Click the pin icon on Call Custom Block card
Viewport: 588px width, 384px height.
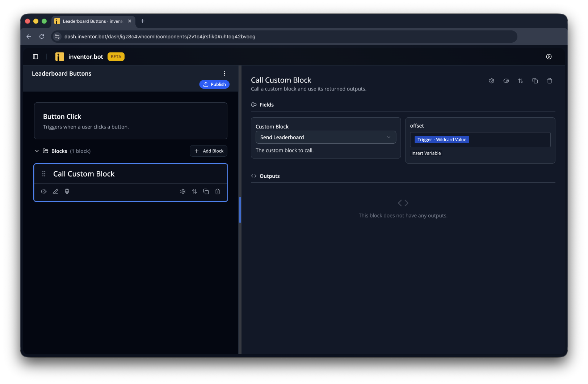coord(67,191)
